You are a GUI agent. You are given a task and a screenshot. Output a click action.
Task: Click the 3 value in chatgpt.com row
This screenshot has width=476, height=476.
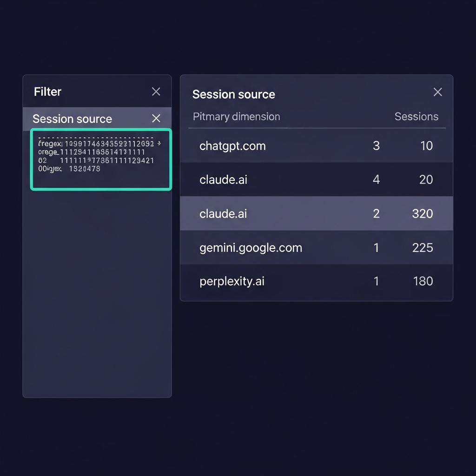tap(376, 145)
